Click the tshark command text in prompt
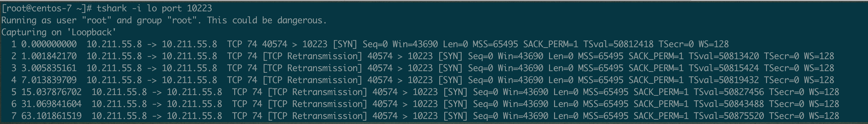868x124 pixels. tap(154, 8)
